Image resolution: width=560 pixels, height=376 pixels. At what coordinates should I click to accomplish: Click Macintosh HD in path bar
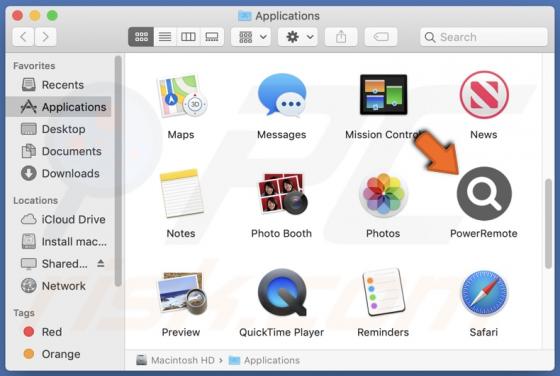click(x=175, y=360)
